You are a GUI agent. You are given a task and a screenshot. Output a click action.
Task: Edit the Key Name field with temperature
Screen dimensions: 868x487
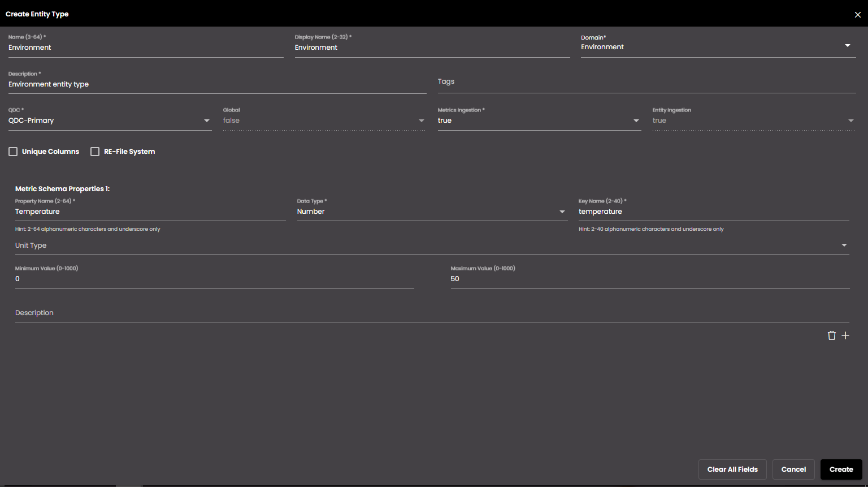(x=714, y=212)
